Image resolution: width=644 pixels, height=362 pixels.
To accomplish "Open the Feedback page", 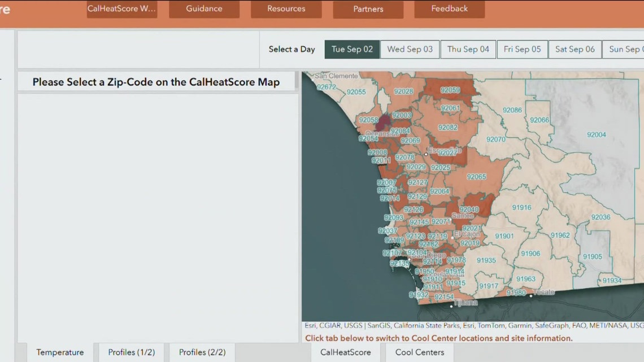I will 449,8.
